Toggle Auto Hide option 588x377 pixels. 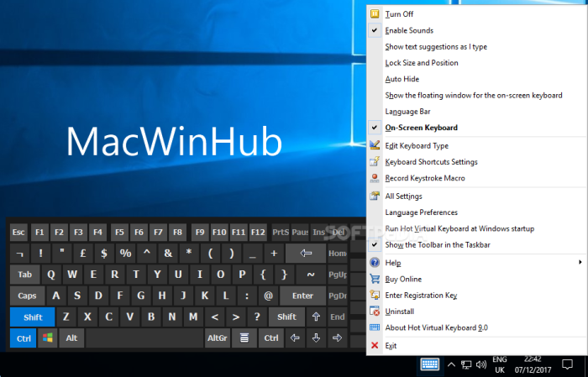pyautogui.click(x=476, y=79)
